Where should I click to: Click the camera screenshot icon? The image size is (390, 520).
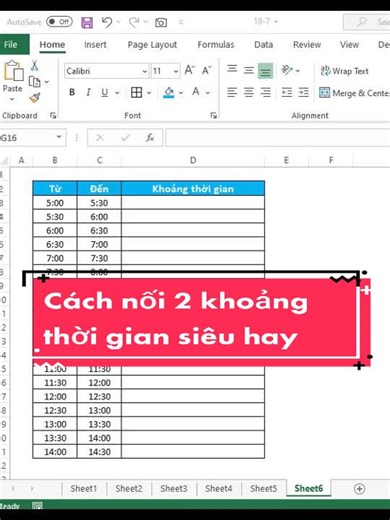tap(161, 22)
